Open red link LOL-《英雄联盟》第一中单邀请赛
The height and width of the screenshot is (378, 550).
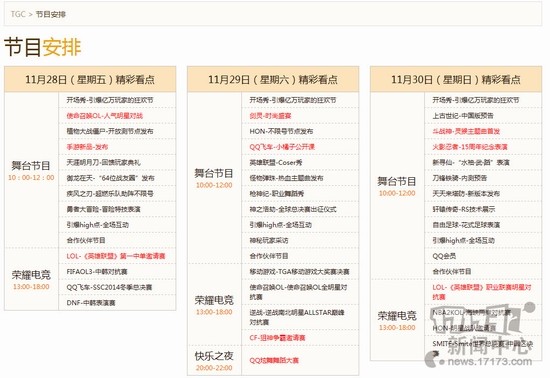coord(116,256)
